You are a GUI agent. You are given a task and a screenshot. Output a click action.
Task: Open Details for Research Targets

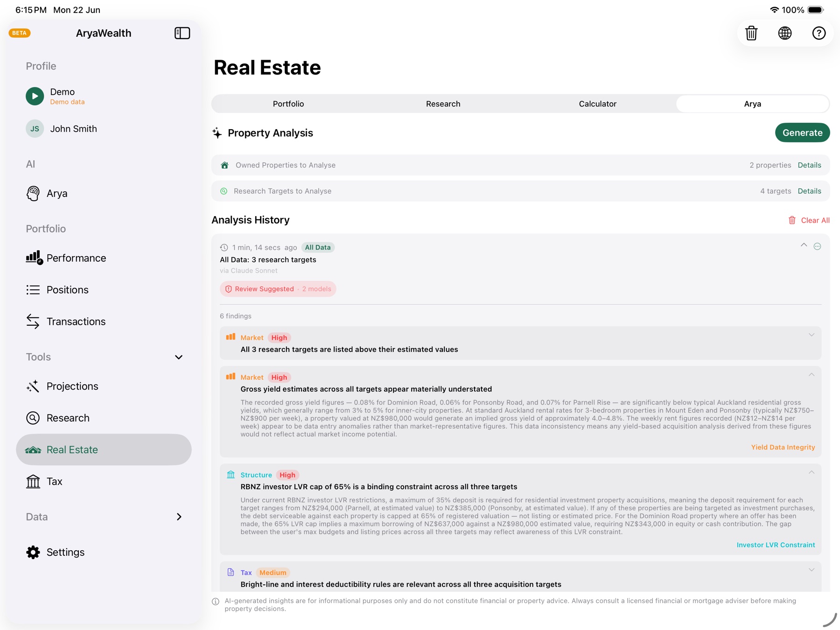coord(809,191)
